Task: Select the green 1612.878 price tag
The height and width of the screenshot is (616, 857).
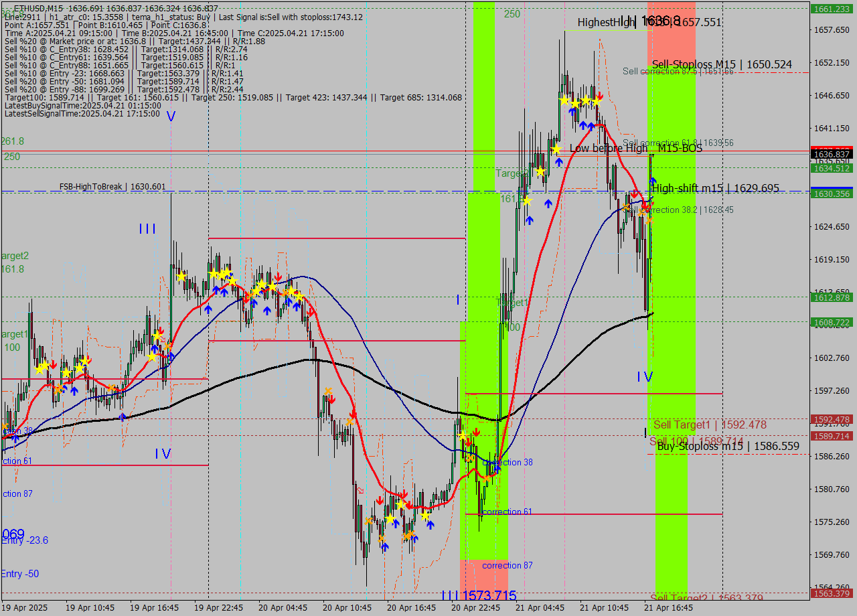Action: 830,297
